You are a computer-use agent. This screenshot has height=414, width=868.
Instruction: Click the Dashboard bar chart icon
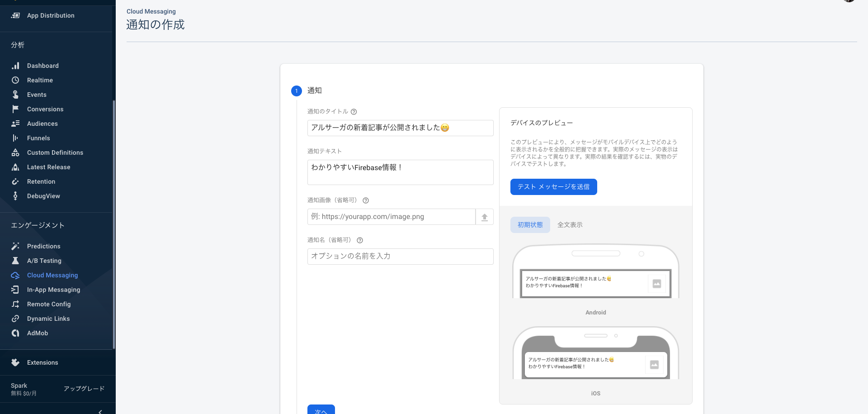(x=15, y=66)
